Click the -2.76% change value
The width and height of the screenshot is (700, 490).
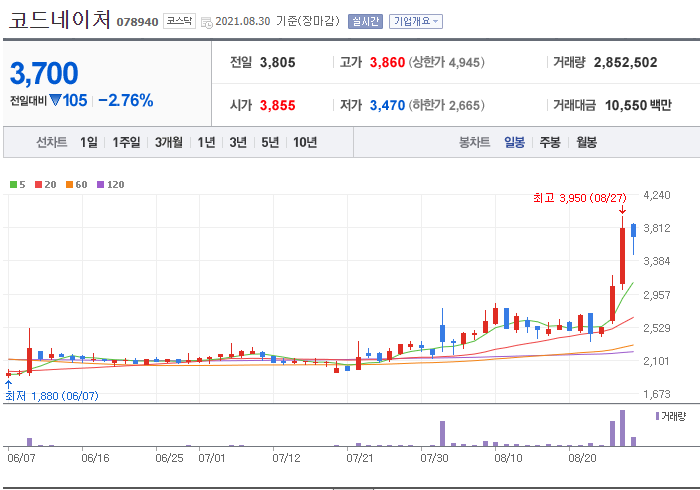click(125, 100)
